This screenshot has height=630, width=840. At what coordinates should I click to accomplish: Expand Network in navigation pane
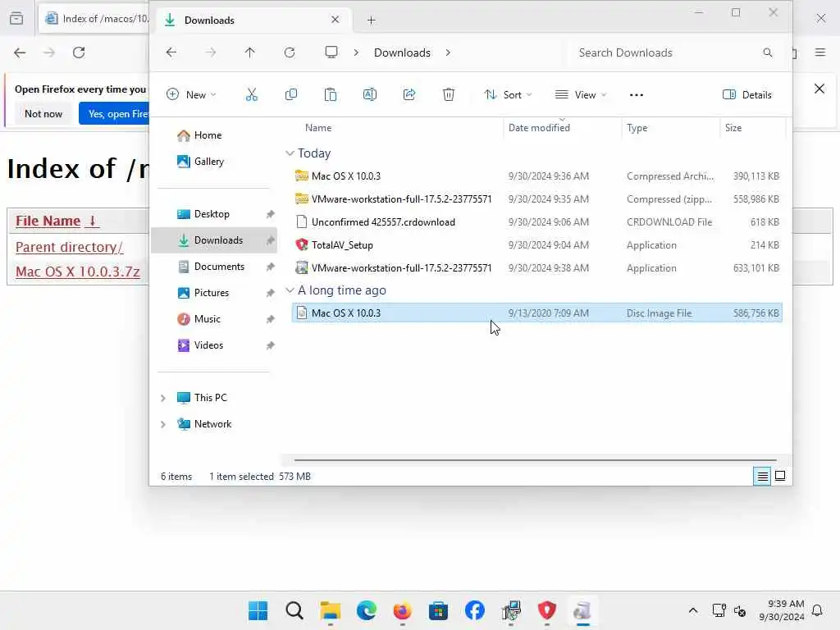163,424
